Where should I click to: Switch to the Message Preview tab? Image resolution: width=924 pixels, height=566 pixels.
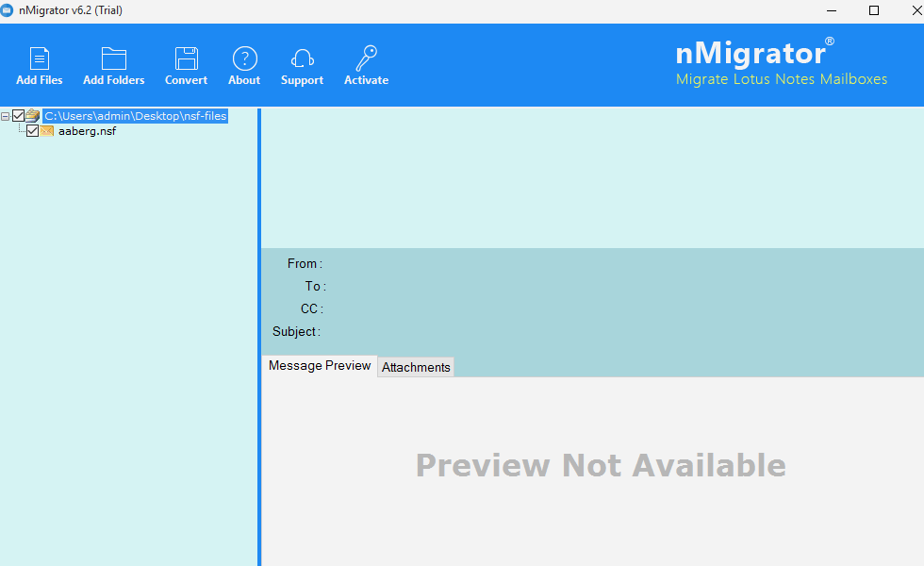click(320, 366)
